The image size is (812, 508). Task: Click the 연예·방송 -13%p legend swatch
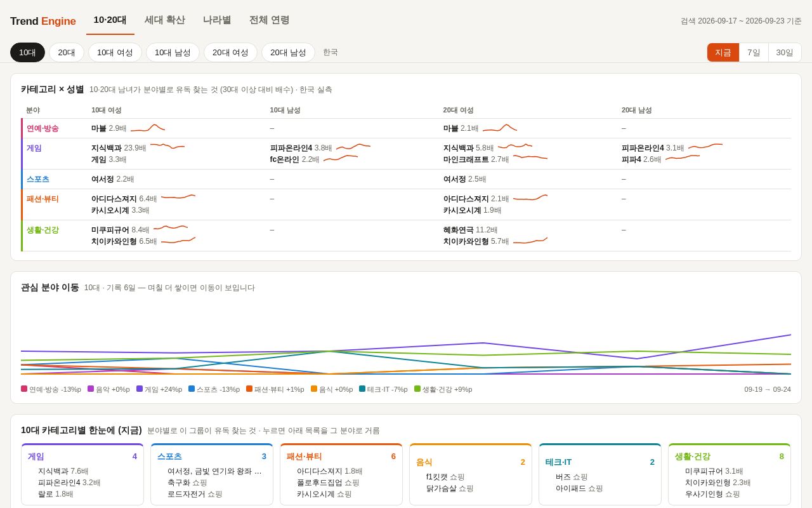point(24,389)
